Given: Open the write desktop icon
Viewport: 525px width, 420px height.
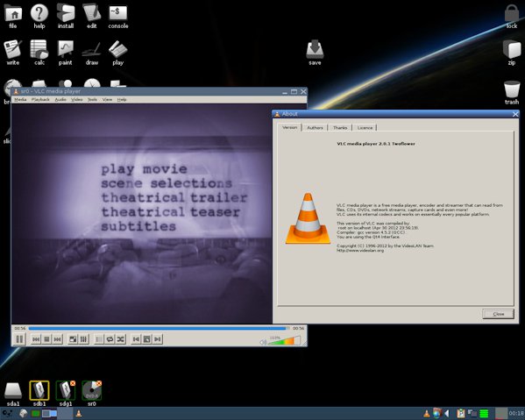Looking at the screenshot, I should coord(13,53).
